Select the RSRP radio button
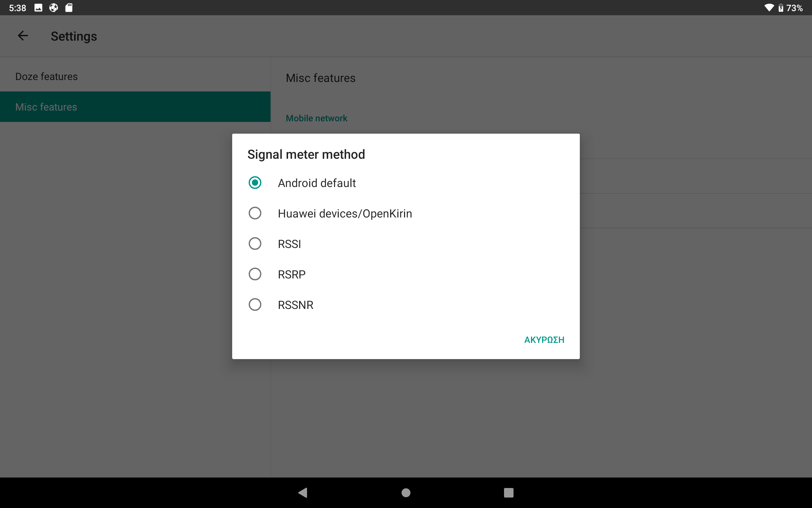The width and height of the screenshot is (812, 508). tap(255, 274)
